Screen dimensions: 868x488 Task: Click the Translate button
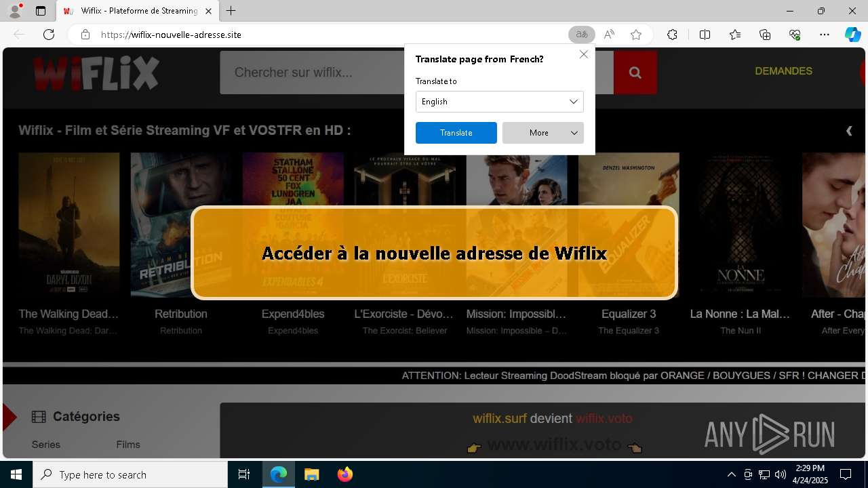[x=456, y=133]
